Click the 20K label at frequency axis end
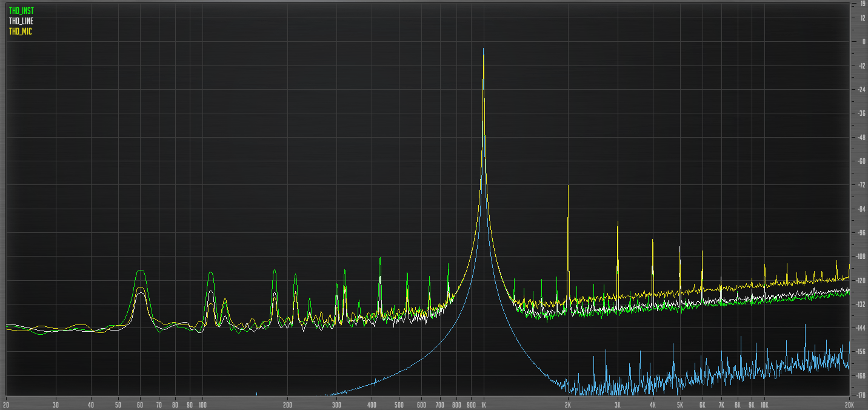This screenshot has width=868, height=410. click(x=848, y=405)
